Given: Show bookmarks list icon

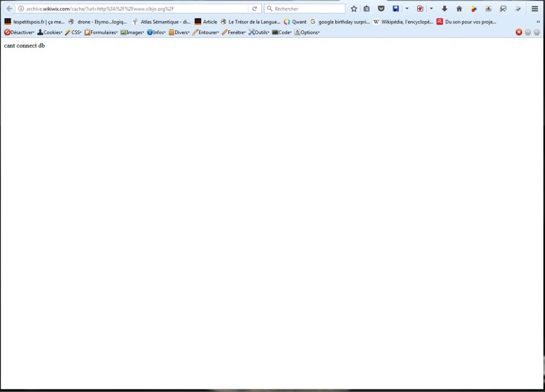Looking at the screenshot, I should (367, 9).
